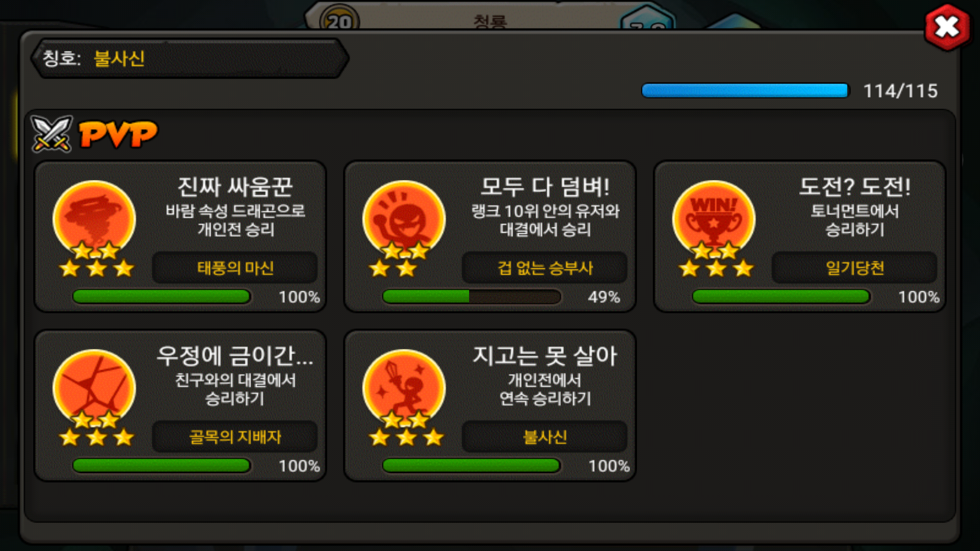Screen dimensions: 980x551
Task: Select the 겁 없는 승부사 title
Action: (545, 267)
